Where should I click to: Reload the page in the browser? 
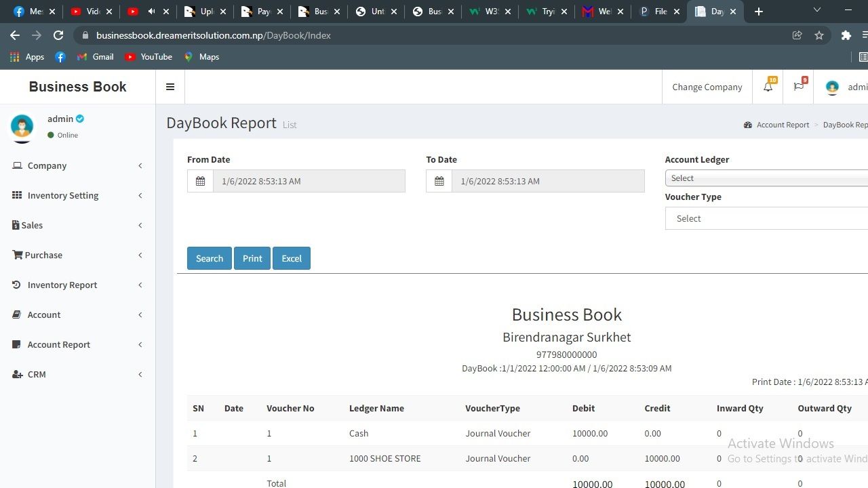pyautogui.click(x=58, y=35)
